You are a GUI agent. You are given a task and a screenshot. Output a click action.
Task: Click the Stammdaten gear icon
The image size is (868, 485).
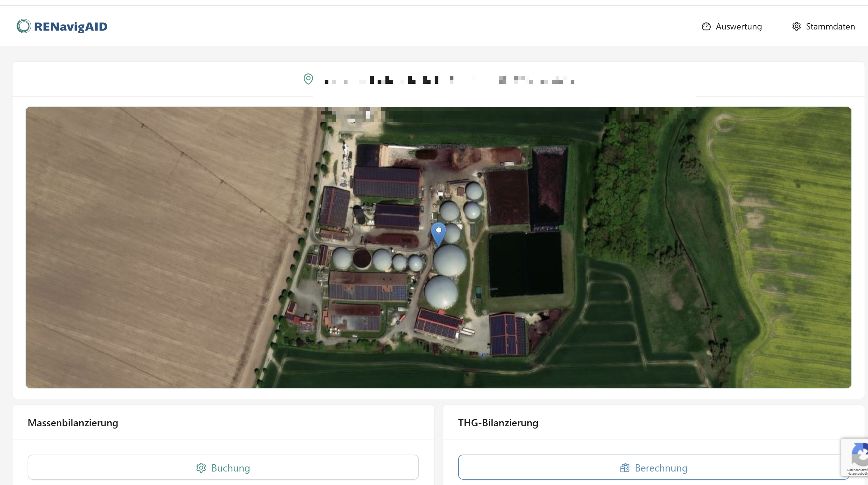(796, 27)
